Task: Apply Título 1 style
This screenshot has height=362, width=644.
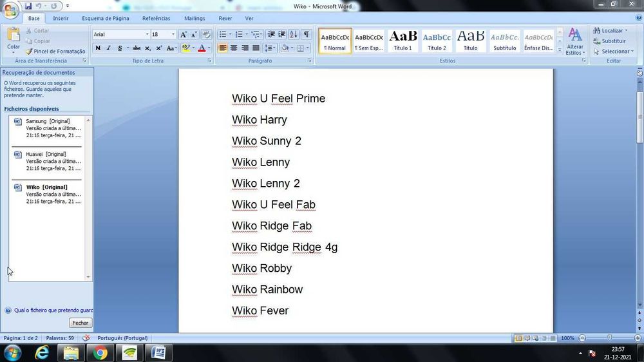Action: pos(403,41)
